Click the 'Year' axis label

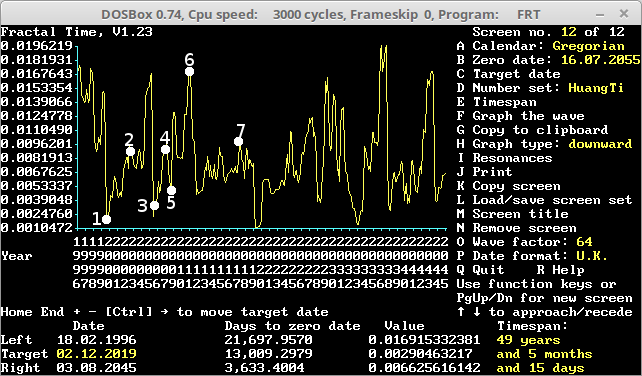coord(16,256)
